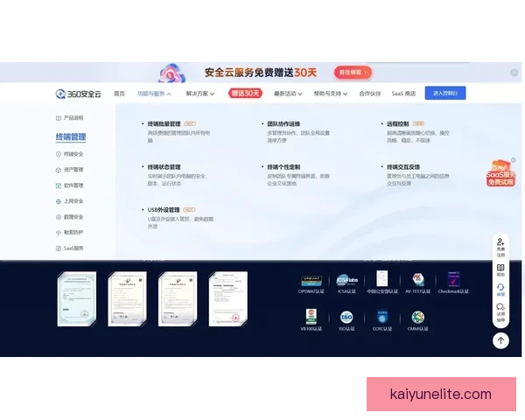The image size is (525, 420).
Task: Open the 终端交互反馈 feature link
Action: (x=403, y=167)
